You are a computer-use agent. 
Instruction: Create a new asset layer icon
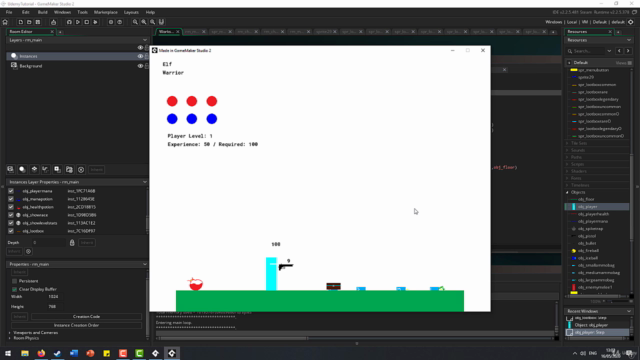(x=58, y=169)
